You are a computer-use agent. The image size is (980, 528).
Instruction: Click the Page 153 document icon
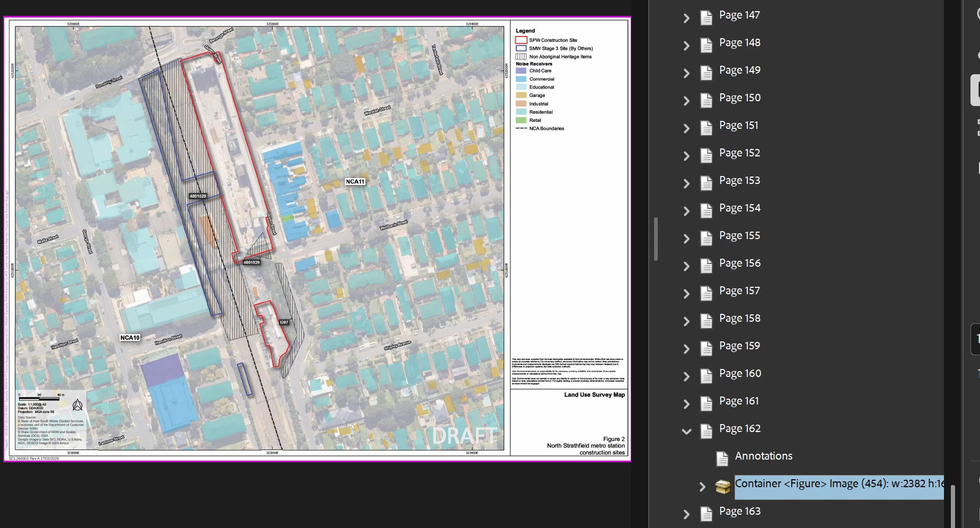(x=706, y=183)
